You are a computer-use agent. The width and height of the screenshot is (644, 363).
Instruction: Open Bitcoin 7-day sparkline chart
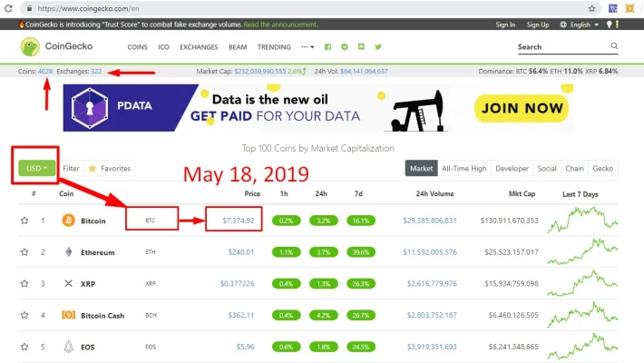click(582, 220)
